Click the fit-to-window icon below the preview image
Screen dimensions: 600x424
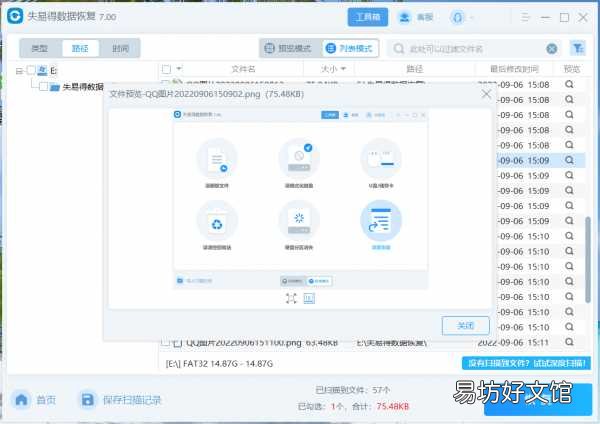(291, 298)
